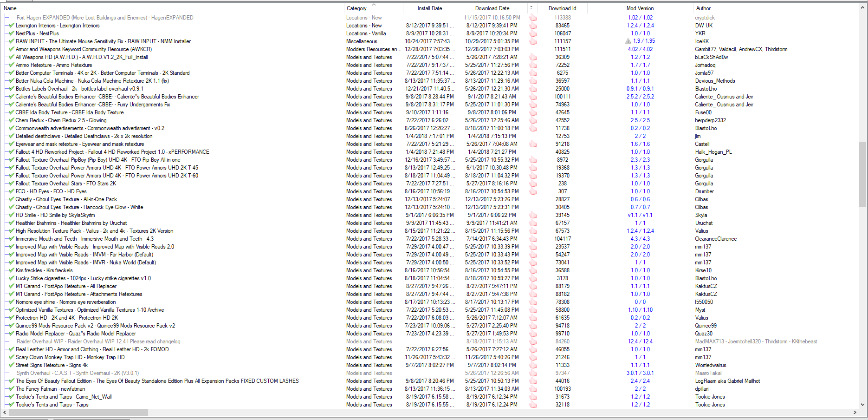
Task: Toggle the active checkmark on Armor and Weapons Keyword Community Resource
Action: (x=12, y=49)
